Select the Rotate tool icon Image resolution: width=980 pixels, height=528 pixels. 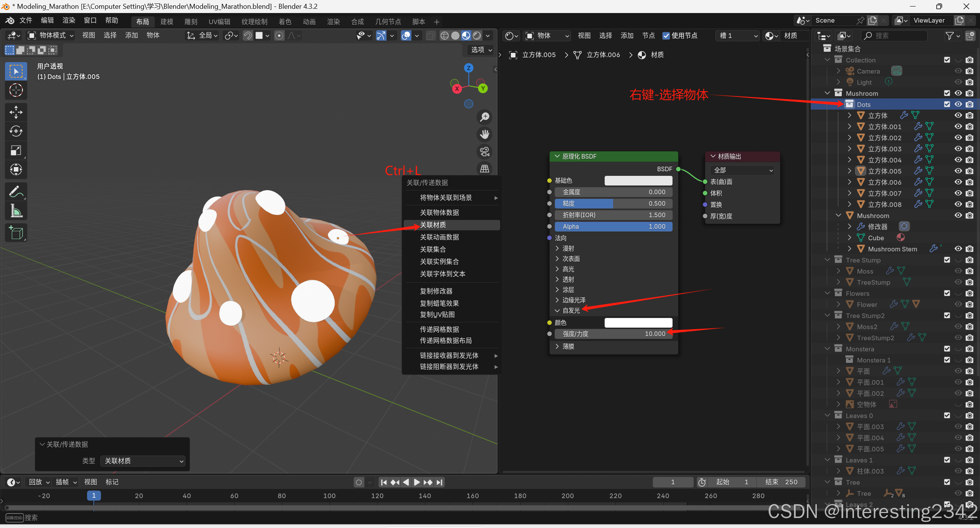pyautogui.click(x=16, y=131)
